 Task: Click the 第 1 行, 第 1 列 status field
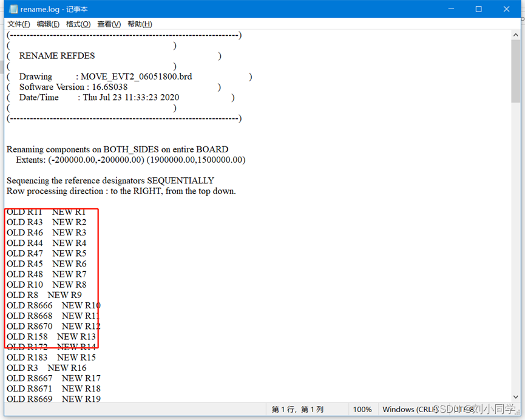click(x=297, y=410)
